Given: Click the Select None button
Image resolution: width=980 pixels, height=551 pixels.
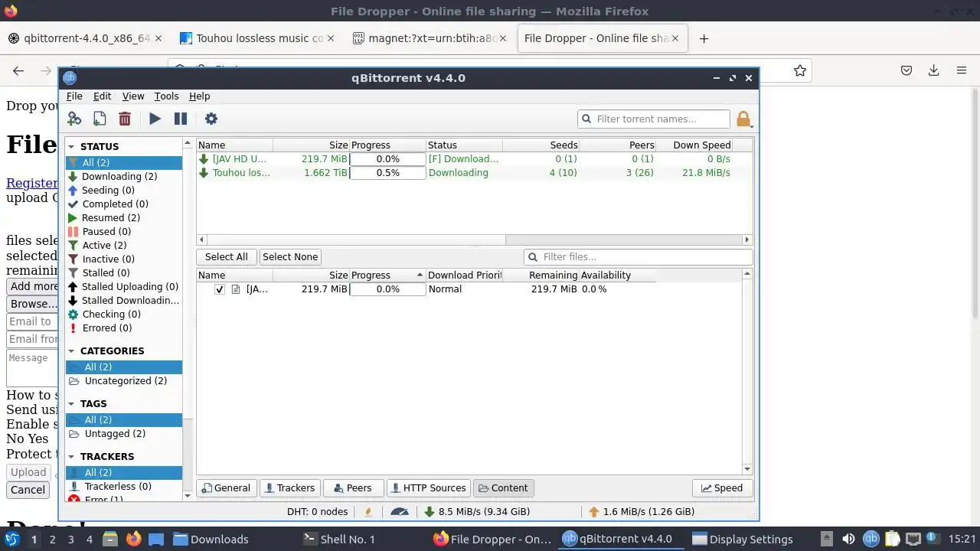Looking at the screenshot, I should pyautogui.click(x=290, y=257).
